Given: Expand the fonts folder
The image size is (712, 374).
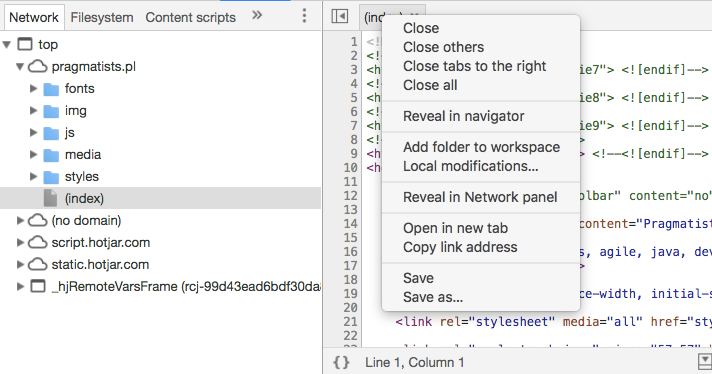Looking at the screenshot, I should pyautogui.click(x=33, y=89).
